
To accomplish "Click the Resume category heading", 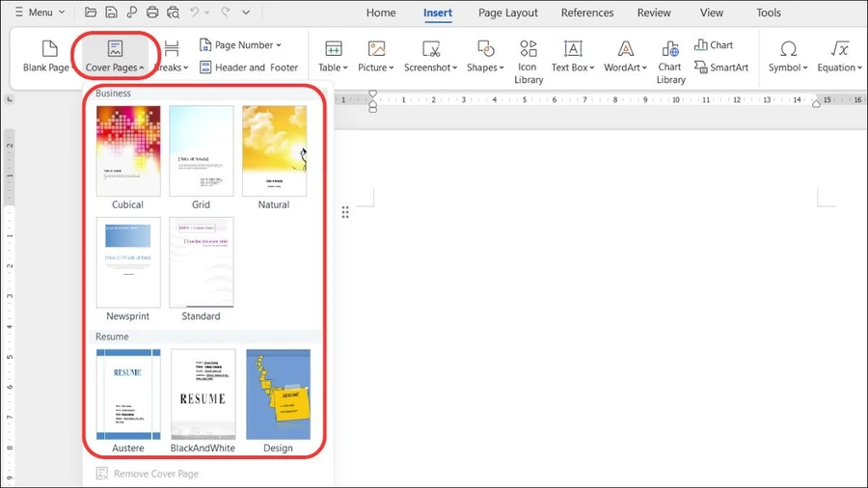I will [112, 337].
